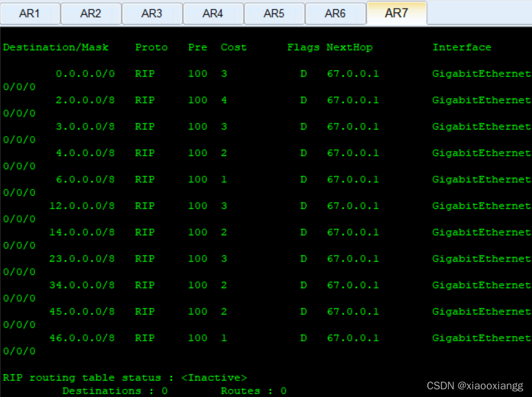Switch to the AR1 tab
532x397 pixels.
pos(30,13)
